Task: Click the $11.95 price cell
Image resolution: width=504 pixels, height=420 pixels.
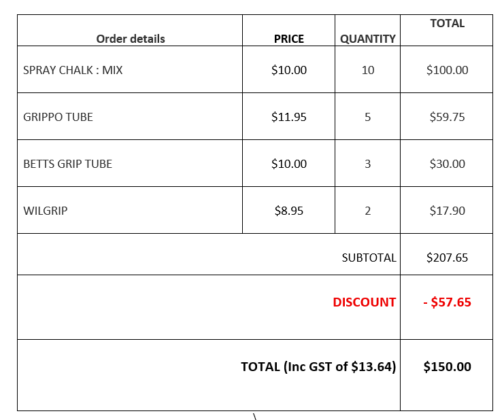Action: tap(288, 117)
